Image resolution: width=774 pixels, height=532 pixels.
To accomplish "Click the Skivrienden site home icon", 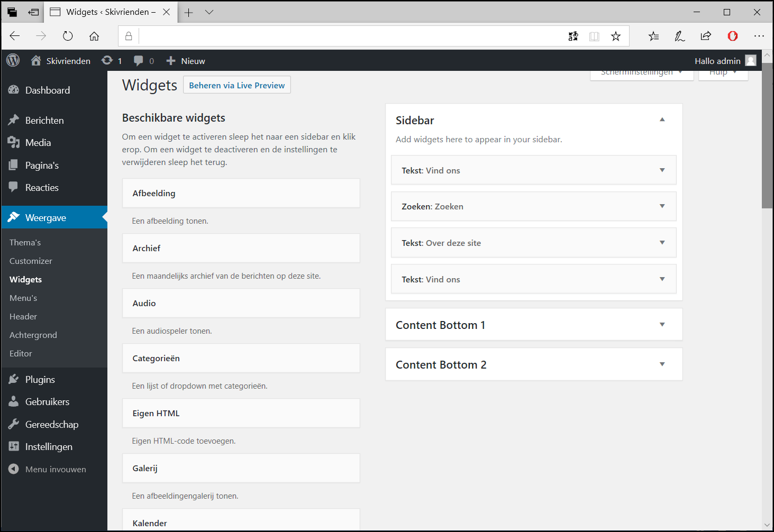I will (36, 60).
